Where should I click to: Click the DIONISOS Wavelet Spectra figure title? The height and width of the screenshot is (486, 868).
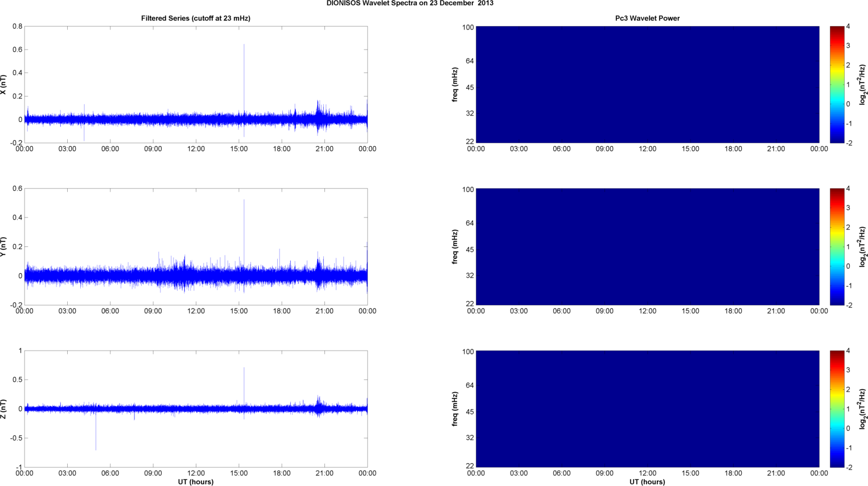[410, 3]
